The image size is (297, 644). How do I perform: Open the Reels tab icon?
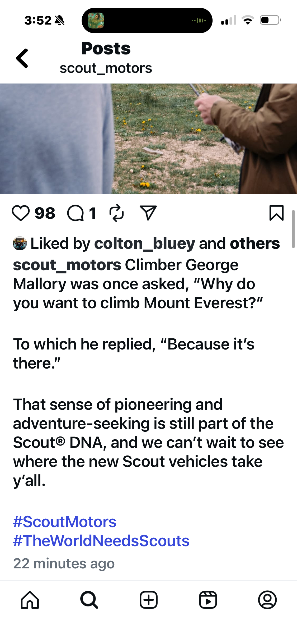[208, 600]
